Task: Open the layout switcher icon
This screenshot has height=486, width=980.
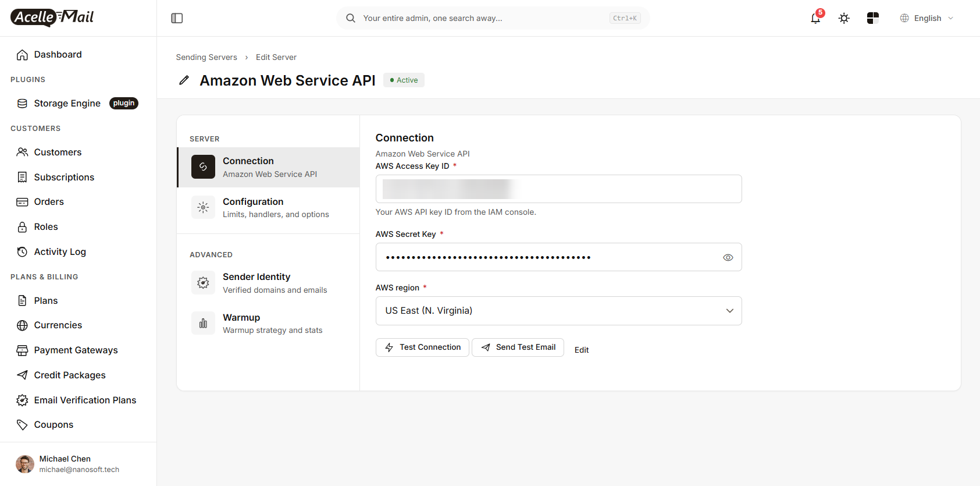Action: (x=872, y=18)
